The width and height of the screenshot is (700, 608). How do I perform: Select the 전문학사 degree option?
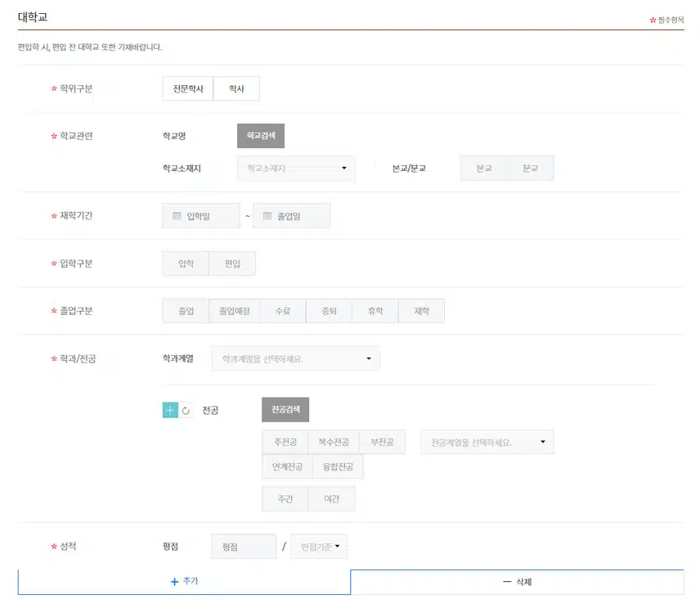[x=188, y=88]
